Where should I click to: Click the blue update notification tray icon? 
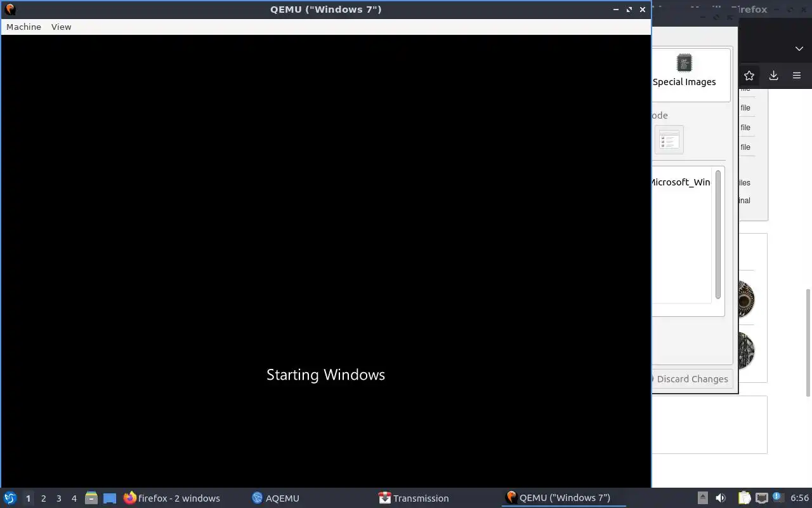tap(779, 498)
